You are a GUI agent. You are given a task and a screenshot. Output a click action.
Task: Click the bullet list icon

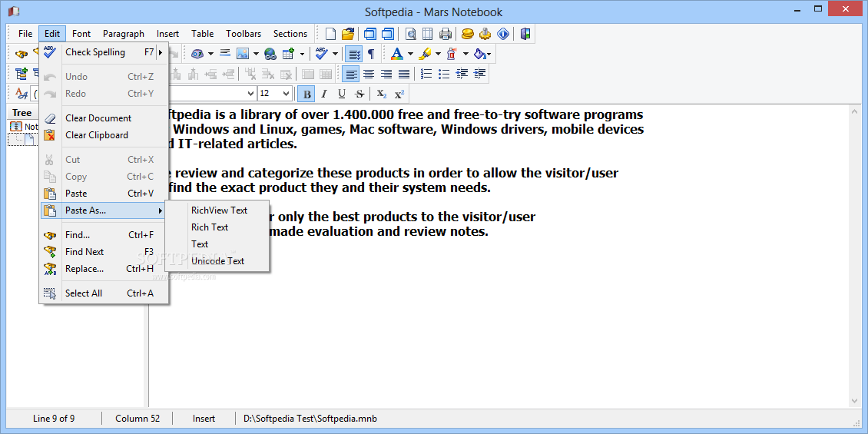444,74
